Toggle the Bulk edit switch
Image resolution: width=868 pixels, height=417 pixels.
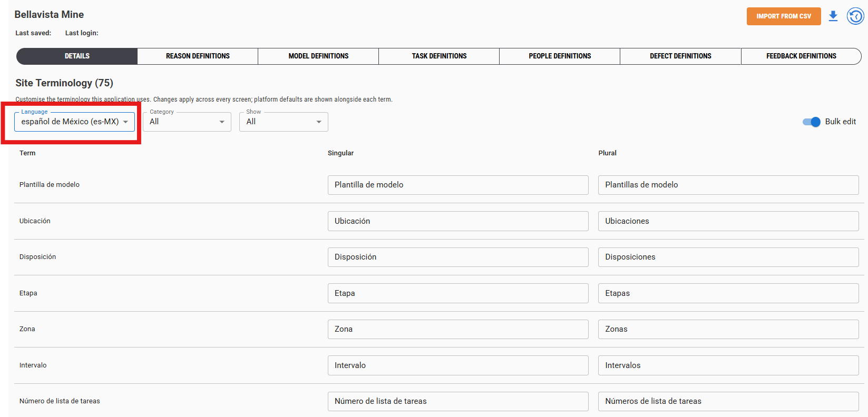point(812,122)
